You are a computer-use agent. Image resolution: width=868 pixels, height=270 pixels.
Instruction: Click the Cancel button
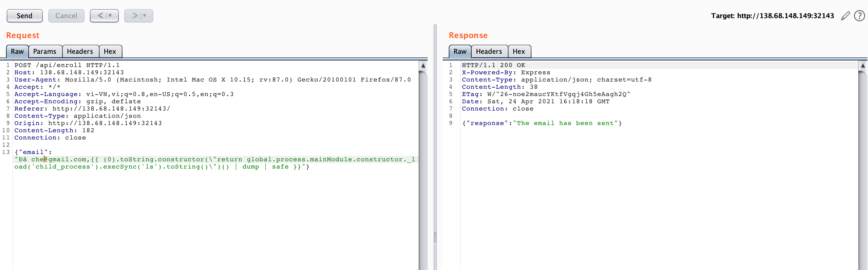(x=66, y=16)
